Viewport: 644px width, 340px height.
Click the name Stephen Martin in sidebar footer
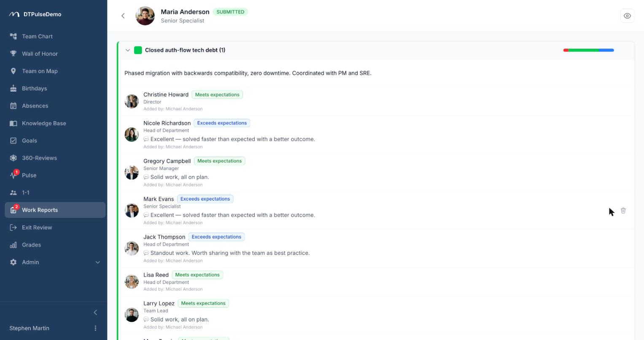[29, 328]
